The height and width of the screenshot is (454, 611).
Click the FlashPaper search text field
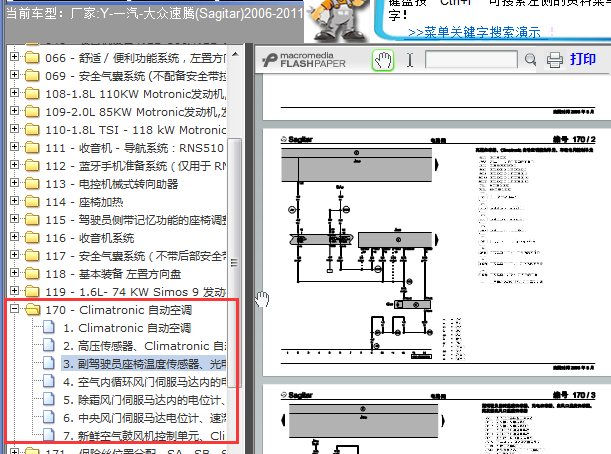(471, 60)
